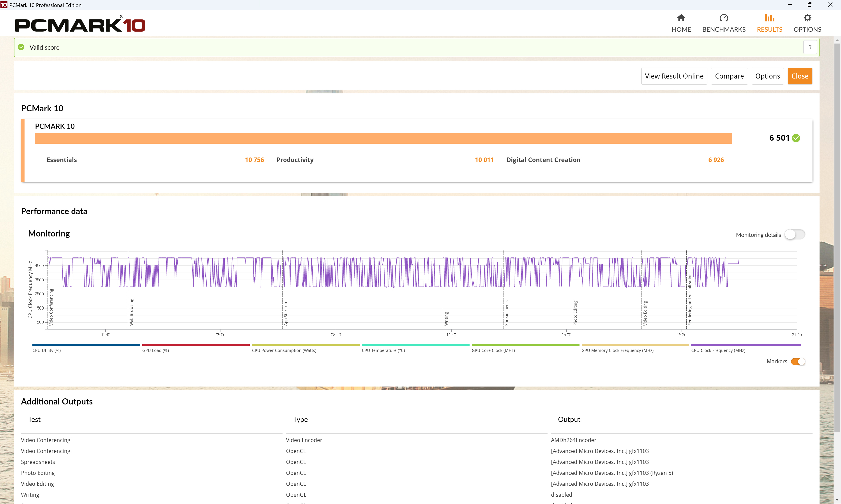Click the vertical scrollbar down arrow
Image resolution: width=841 pixels, height=504 pixels.
(837, 500)
